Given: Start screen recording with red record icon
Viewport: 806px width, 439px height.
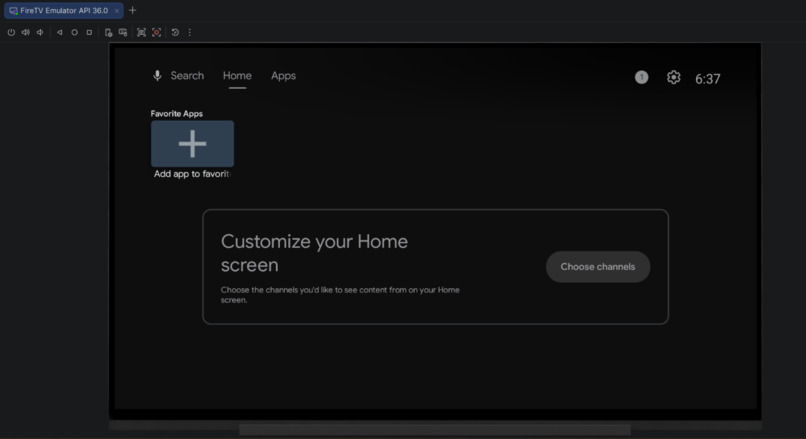Looking at the screenshot, I should coord(156,32).
